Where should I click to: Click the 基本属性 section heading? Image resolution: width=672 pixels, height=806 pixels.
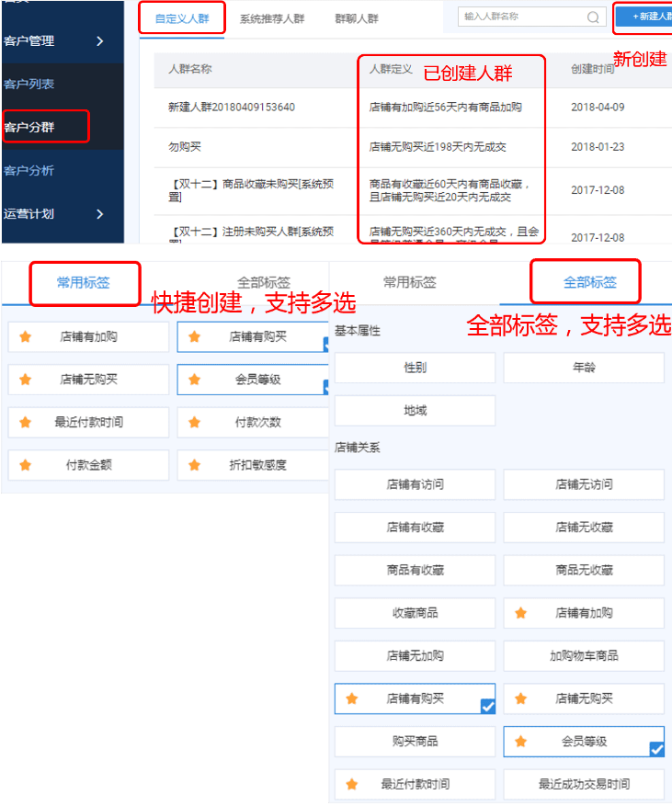[x=358, y=331]
